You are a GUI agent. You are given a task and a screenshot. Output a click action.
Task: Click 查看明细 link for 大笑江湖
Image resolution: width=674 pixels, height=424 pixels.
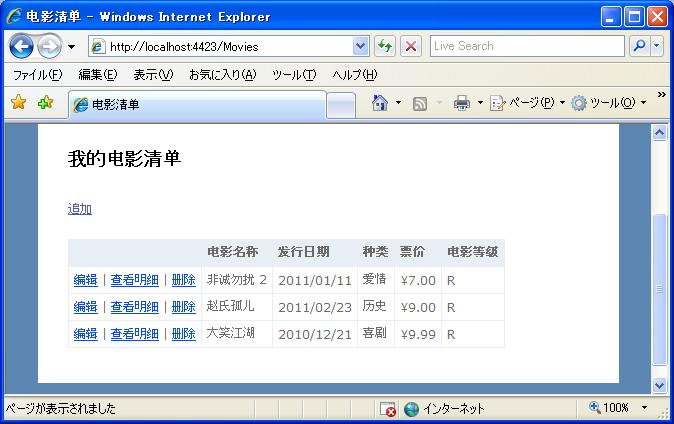pyautogui.click(x=135, y=334)
